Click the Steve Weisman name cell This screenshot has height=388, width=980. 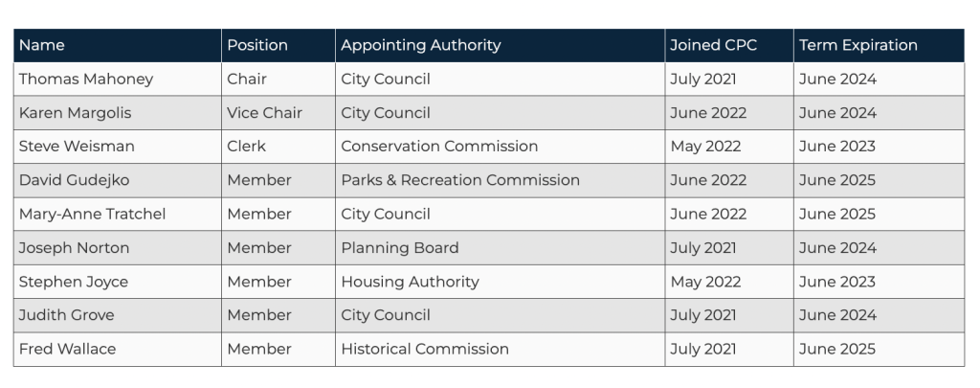point(77,147)
